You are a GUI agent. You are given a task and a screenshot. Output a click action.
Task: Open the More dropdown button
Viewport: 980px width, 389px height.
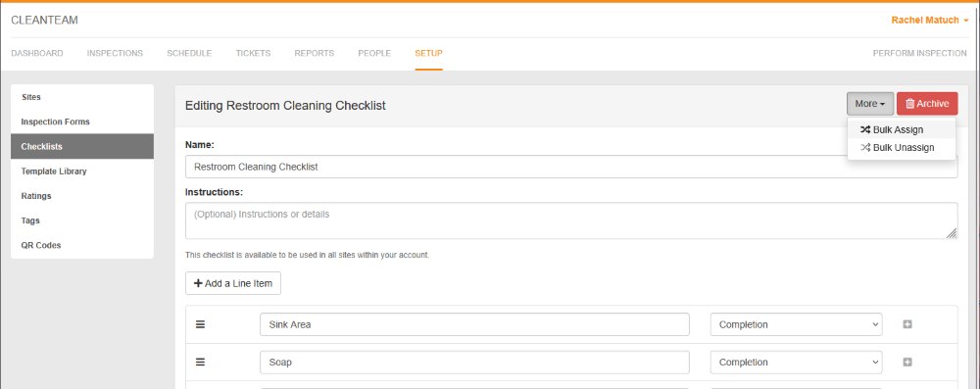(870, 104)
